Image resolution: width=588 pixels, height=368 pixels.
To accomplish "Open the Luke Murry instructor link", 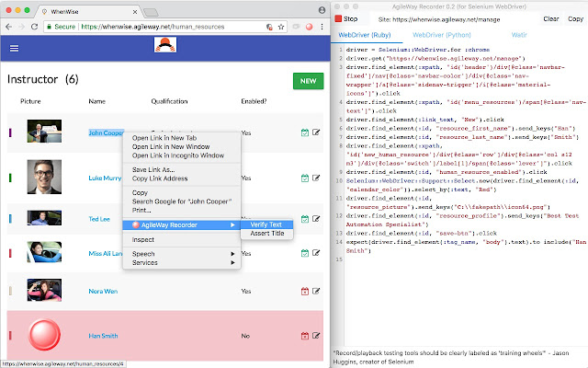I will pyautogui.click(x=105, y=178).
